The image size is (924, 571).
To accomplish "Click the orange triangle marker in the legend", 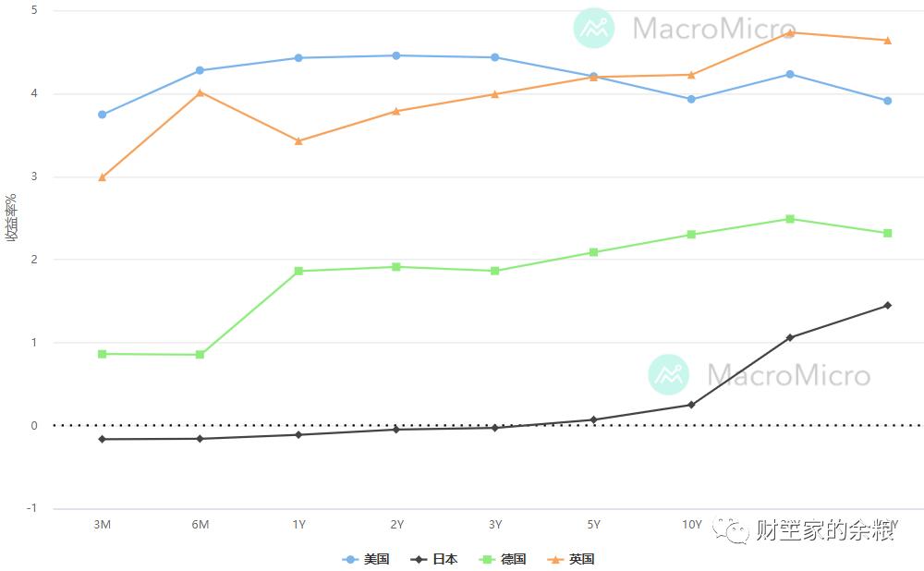I will (x=555, y=559).
